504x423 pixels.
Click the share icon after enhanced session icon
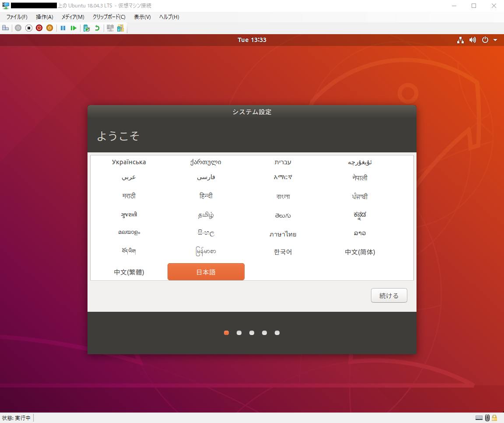[121, 28]
